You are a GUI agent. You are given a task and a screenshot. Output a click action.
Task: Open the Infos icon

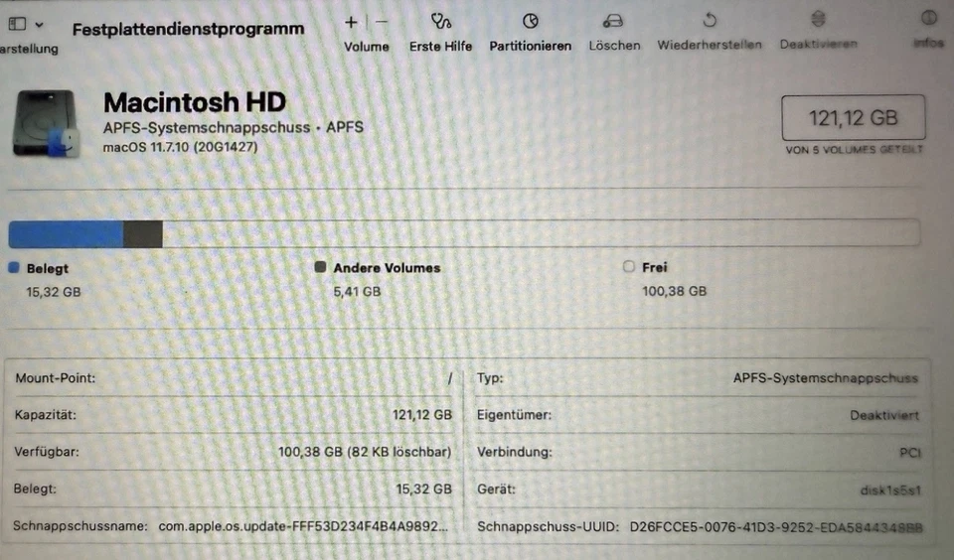coord(928,18)
